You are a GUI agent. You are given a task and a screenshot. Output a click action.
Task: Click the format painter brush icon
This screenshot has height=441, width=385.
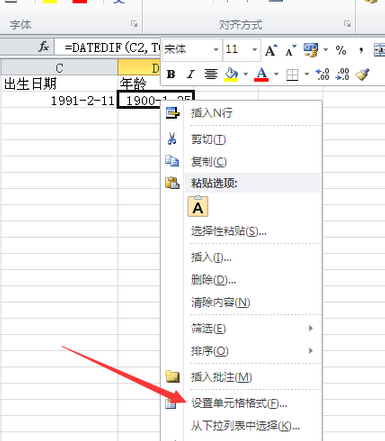pos(362,74)
